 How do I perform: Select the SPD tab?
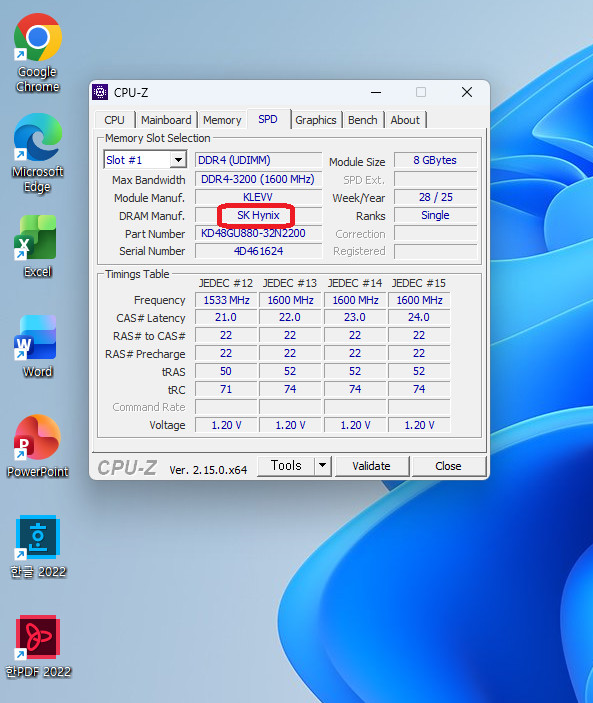click(268, 119)
